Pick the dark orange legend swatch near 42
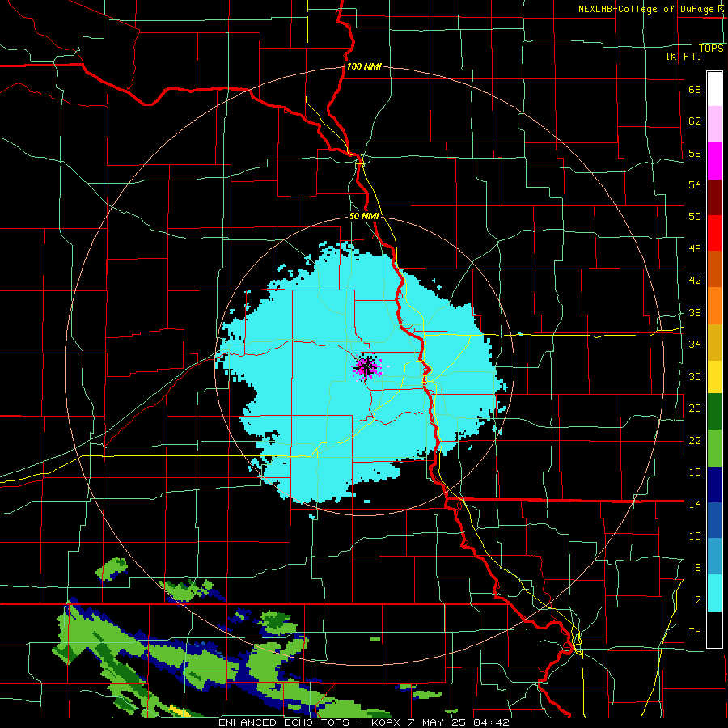This screenshot has width=728, height=728. [714, 269]
